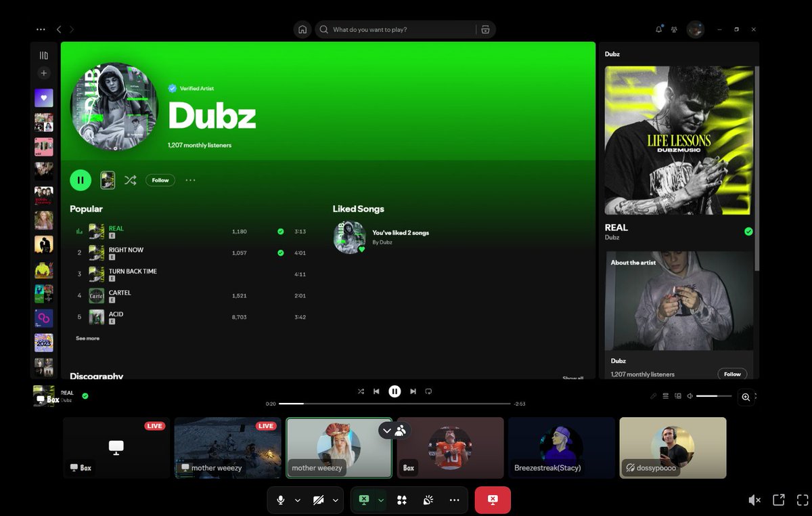Image resolution: width=812 pixels, height=516 pixels.
Task: Toggle the green check in Now Playing panel
Action: [748, 232]
